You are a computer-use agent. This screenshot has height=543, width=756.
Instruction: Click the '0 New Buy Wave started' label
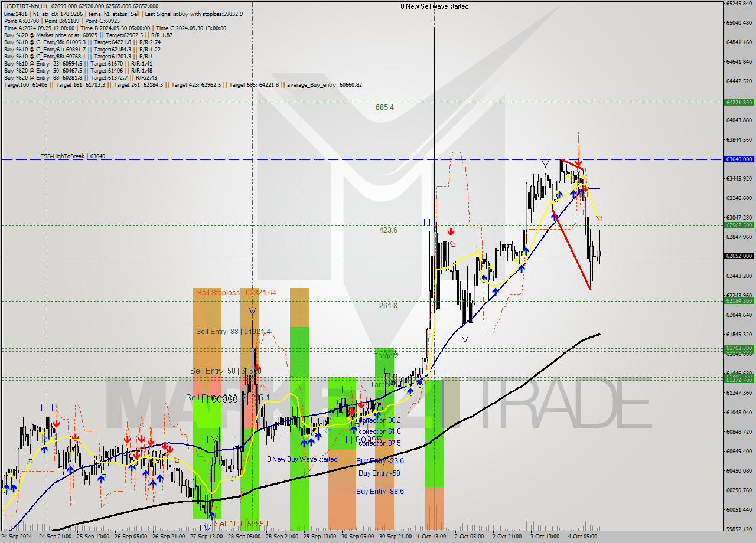[302, 459]
